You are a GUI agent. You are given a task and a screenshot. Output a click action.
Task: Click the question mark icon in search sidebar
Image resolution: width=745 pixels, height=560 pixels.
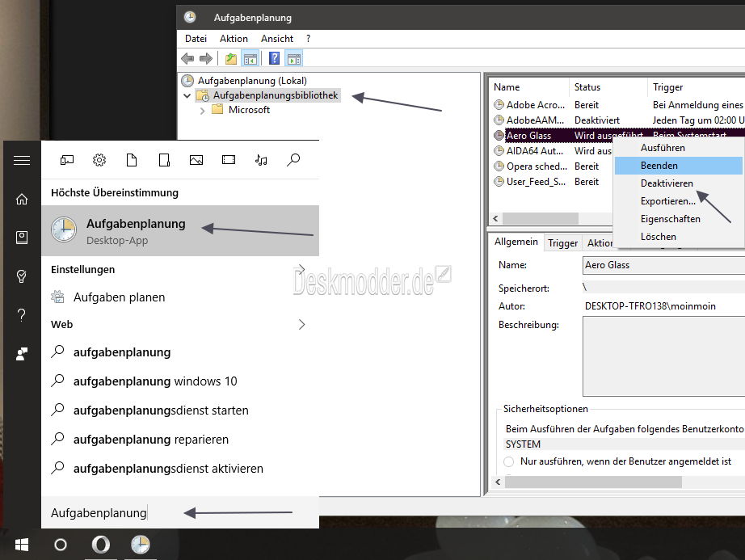click(x=22, y=314)
